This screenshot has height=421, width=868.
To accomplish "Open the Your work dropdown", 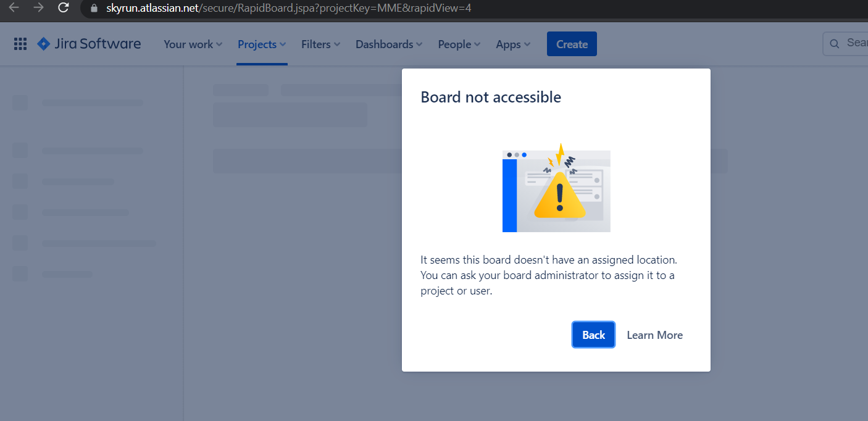I will coord(193,44).
